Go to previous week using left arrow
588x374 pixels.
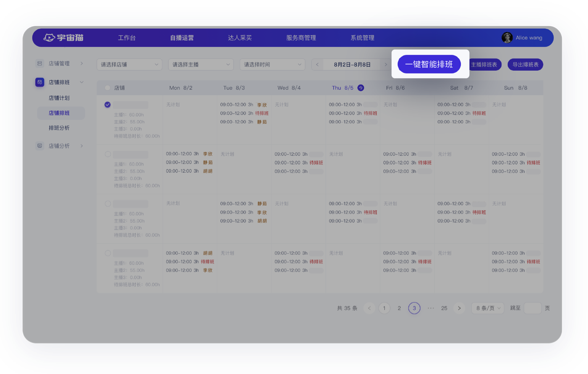pos(317,65)
